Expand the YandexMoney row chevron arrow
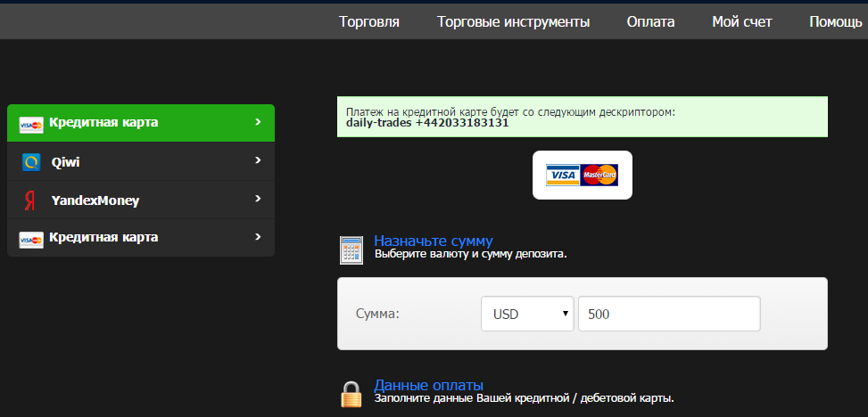 [257, 200]
